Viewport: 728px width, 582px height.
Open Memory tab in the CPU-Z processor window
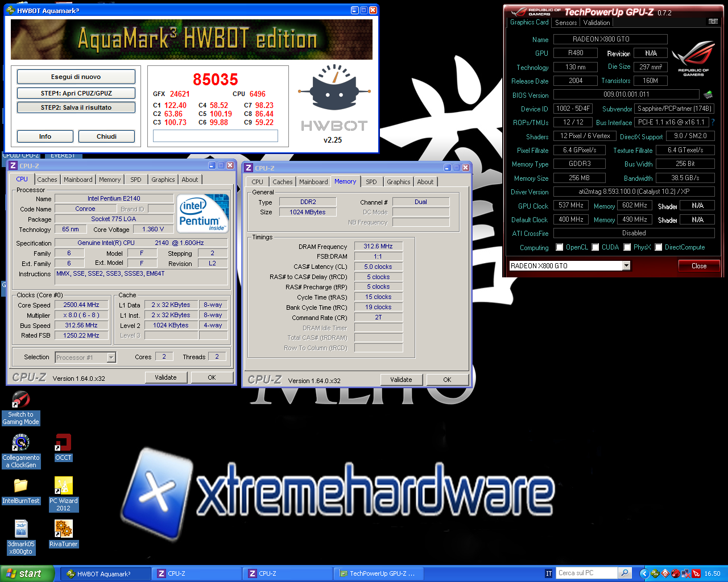110,180
